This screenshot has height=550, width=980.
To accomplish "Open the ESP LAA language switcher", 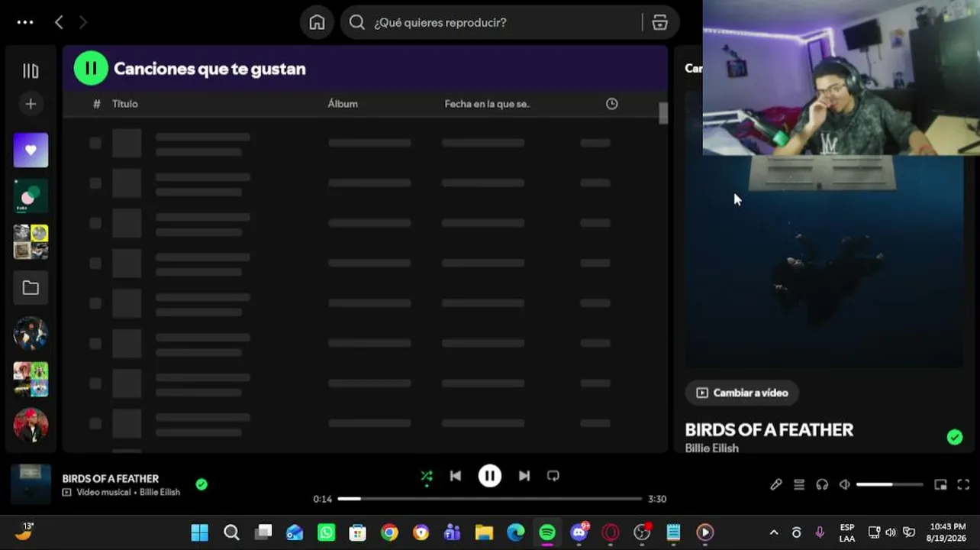I will tap(847, 532).
